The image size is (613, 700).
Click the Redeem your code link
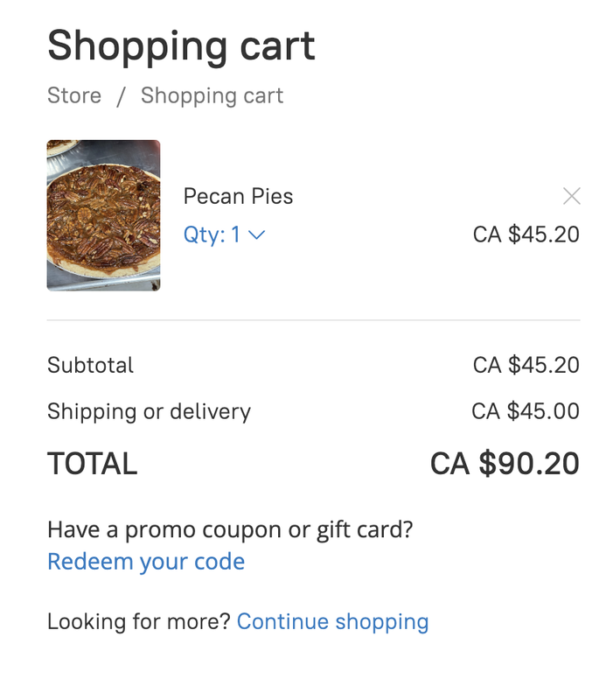pyautogui.click(x=146, y=562)
